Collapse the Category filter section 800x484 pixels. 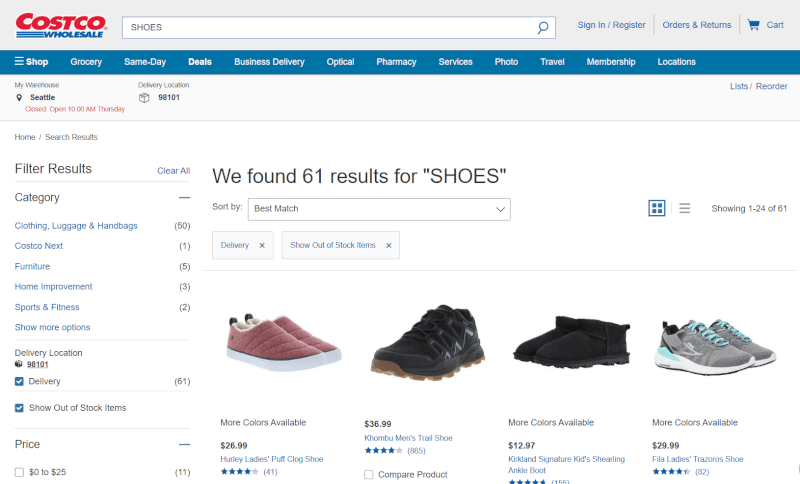(x=184, y=197)
